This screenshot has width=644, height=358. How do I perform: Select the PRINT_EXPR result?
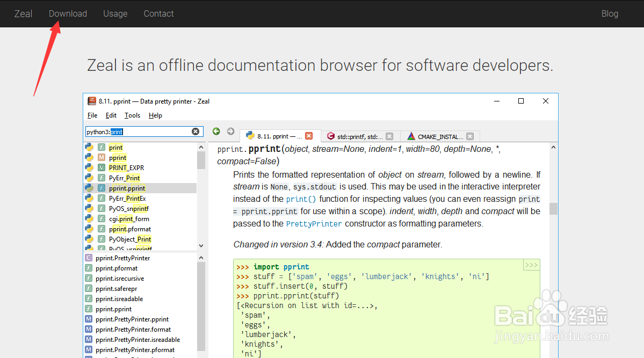[127, 168]
